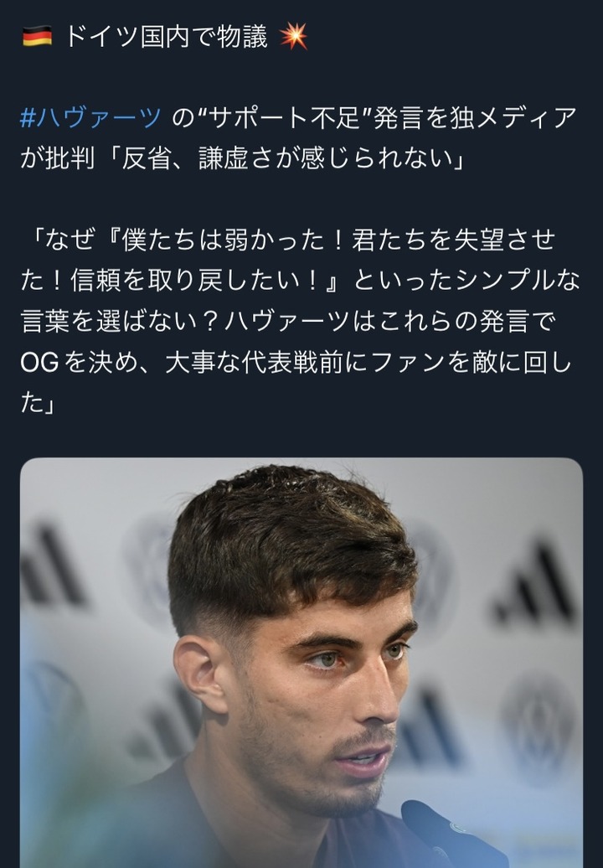Viewport: 603px width, 868px height.
Task: Open the player press conference photo
Action: tap(301, 663)
